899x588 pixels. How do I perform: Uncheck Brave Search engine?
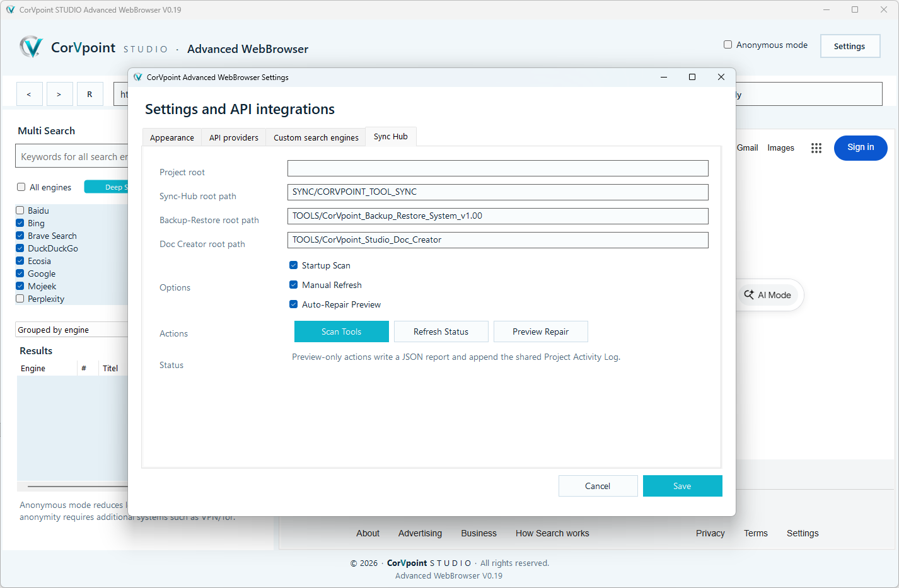click(x=20, y=236)
